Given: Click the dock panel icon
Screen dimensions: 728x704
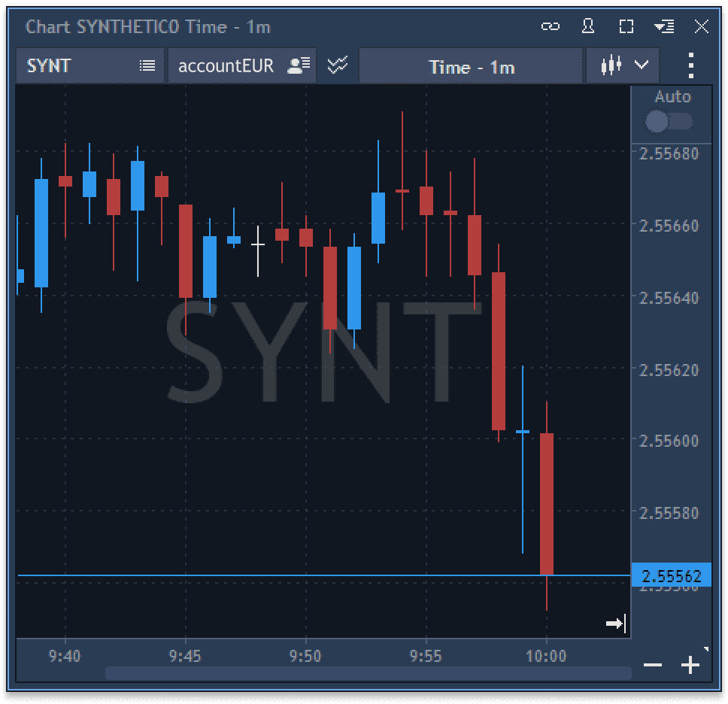Looking at the screenshot, I should point(664,26).
